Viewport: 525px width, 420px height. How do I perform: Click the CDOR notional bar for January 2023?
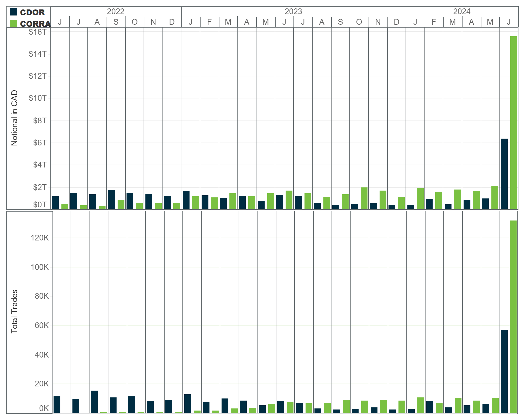[186, 200]
